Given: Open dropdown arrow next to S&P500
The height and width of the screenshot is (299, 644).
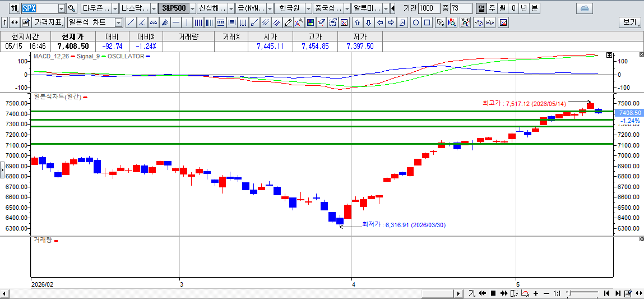Looking at the screenshot, I should coord(192,8).
